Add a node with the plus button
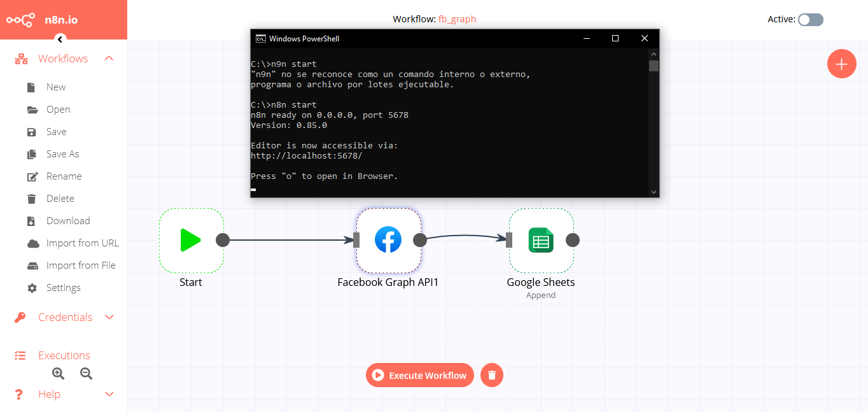Viewport: 868px width, 412px height. [841, 64]
